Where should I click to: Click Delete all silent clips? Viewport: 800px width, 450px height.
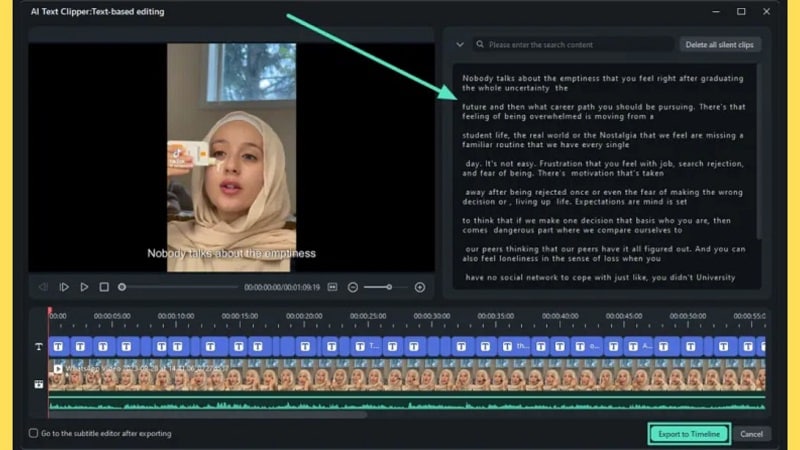[719, 45]
